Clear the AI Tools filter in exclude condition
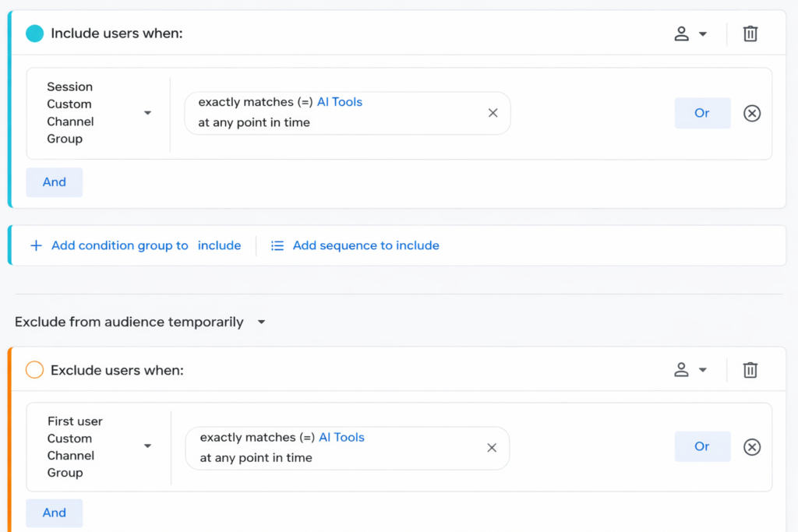Image resolution: width=798 pixels, height=532 pixels. coord(492,448)
